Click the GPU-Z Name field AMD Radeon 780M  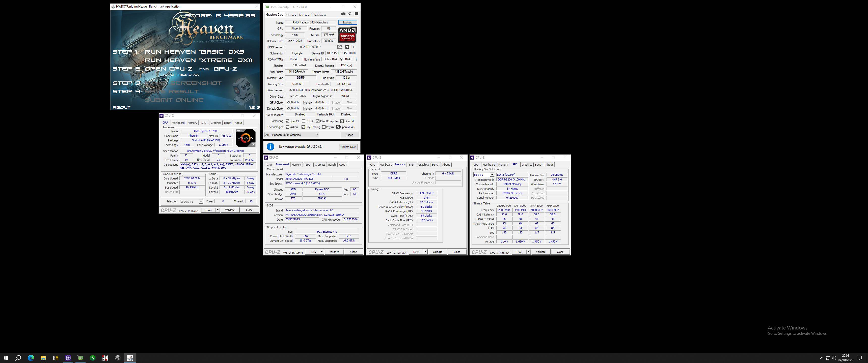point(310,22)
